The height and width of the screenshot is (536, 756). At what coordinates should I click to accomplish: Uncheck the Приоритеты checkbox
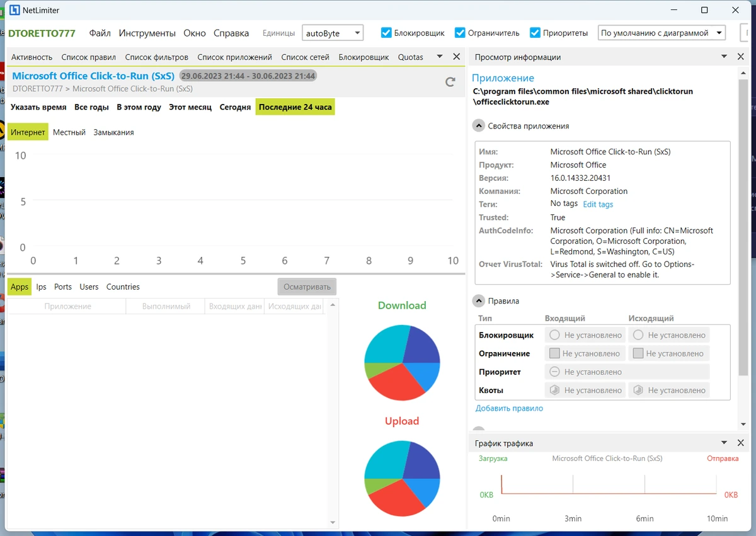point(535,33)
